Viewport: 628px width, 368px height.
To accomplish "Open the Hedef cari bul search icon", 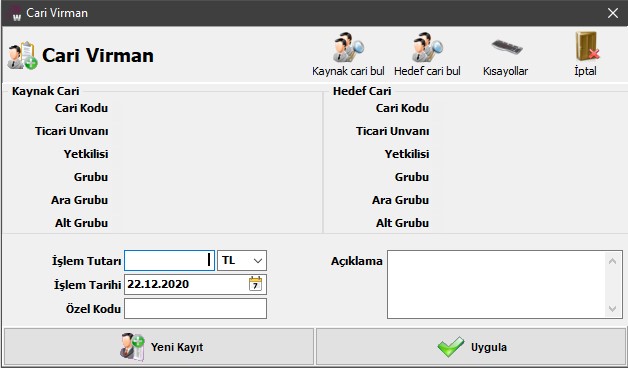I will coord(427,48).
